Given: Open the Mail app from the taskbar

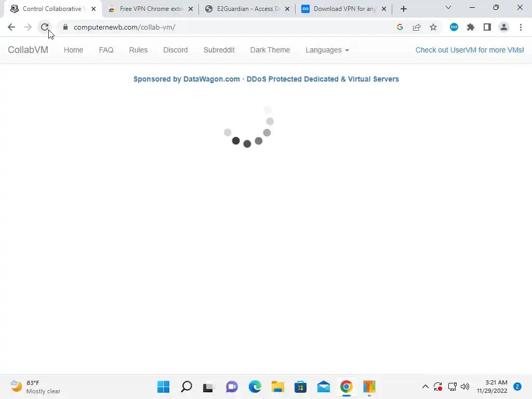Looking at the screenshot, I should click(x=323, y=387).
